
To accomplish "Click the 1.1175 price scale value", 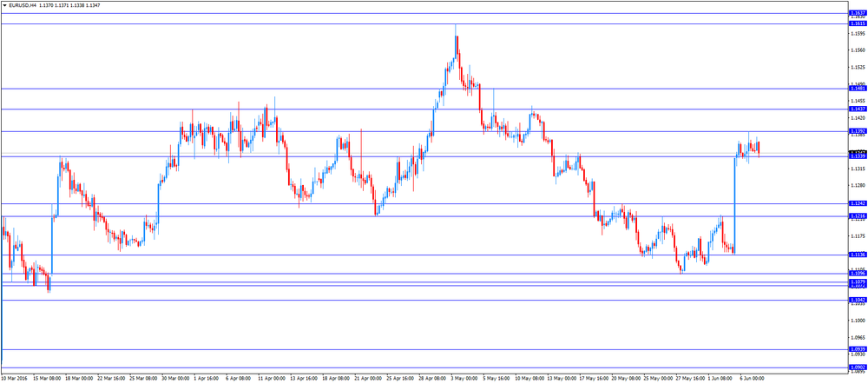I will 858,236.
